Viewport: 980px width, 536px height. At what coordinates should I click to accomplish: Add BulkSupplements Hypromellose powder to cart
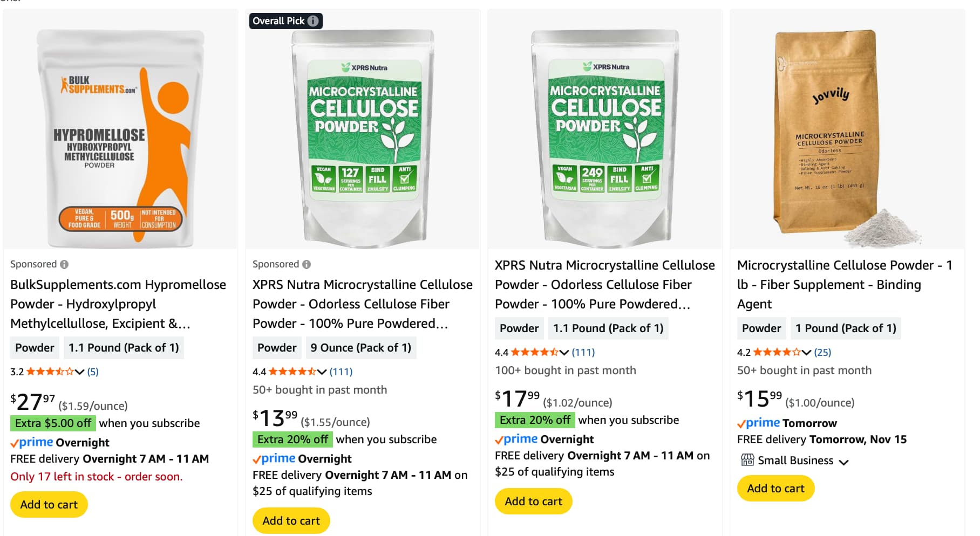[49, 504]
